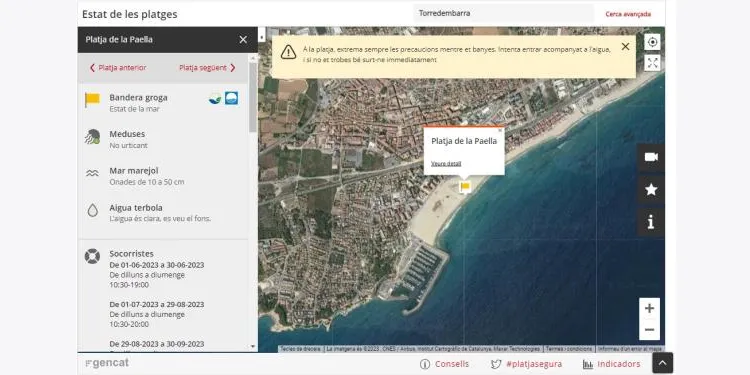Open Cerca avançada
This screenshot has width=750, height=375.
click(628, 14)
